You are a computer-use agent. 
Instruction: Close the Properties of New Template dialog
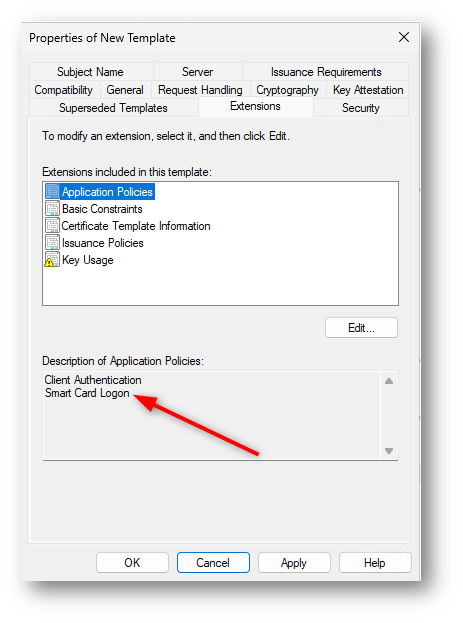[404, 37]
